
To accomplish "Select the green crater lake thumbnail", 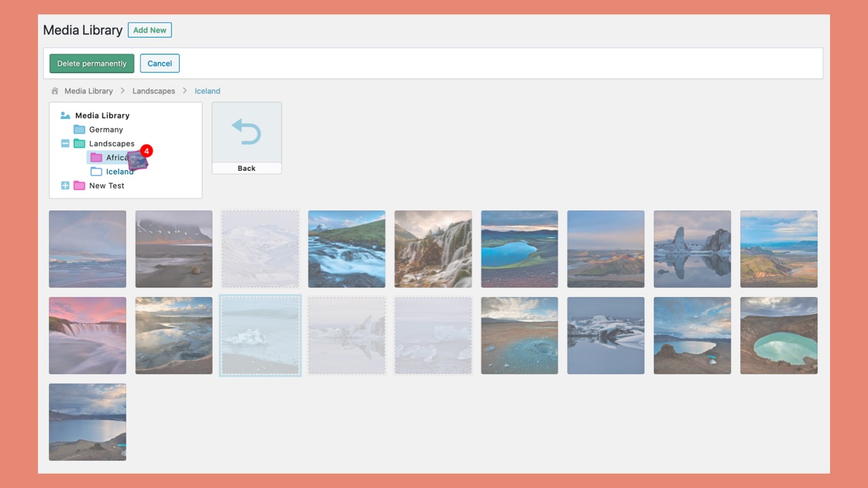I will click(778, 335).
